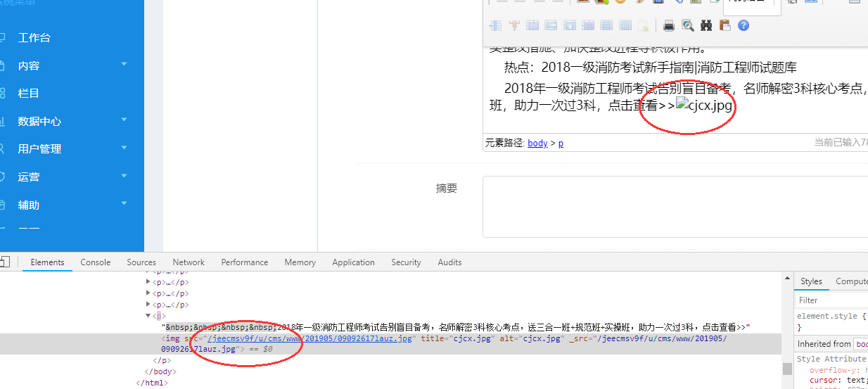Click the 当前已输入 character count text
Viewport: 868px width, 389px height.
[841, 143]
